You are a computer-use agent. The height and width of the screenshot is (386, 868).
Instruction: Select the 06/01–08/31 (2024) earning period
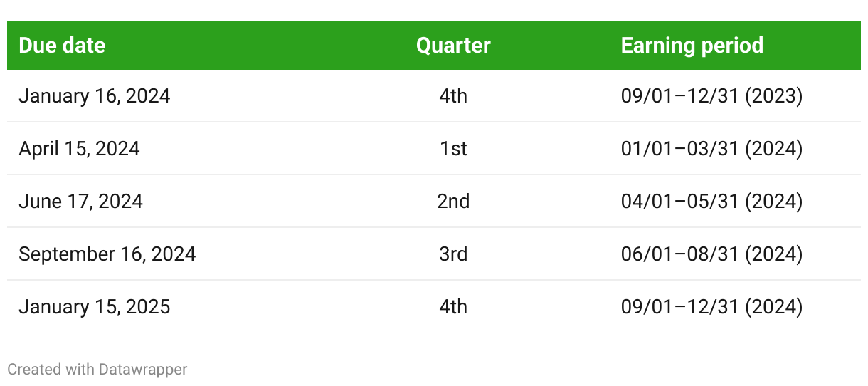pyautogui.click(x=712, y=254)
